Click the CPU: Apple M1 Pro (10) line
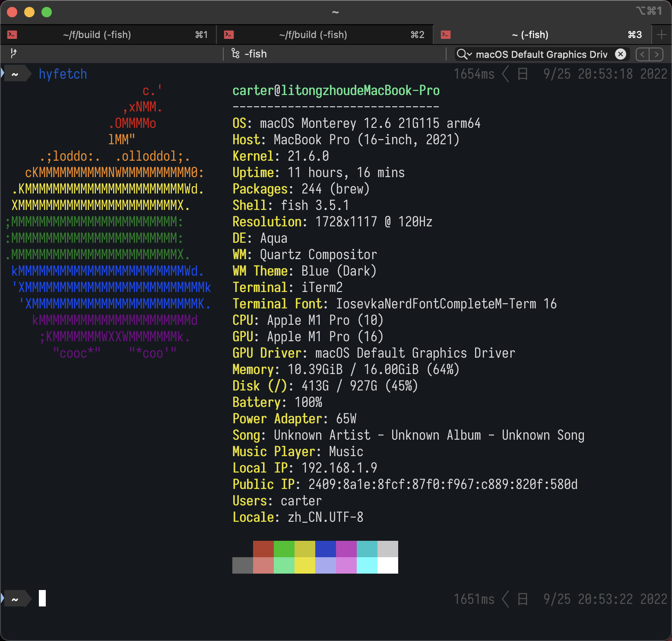Viewport: 672px width, 641px height. (x=308, y=320)
